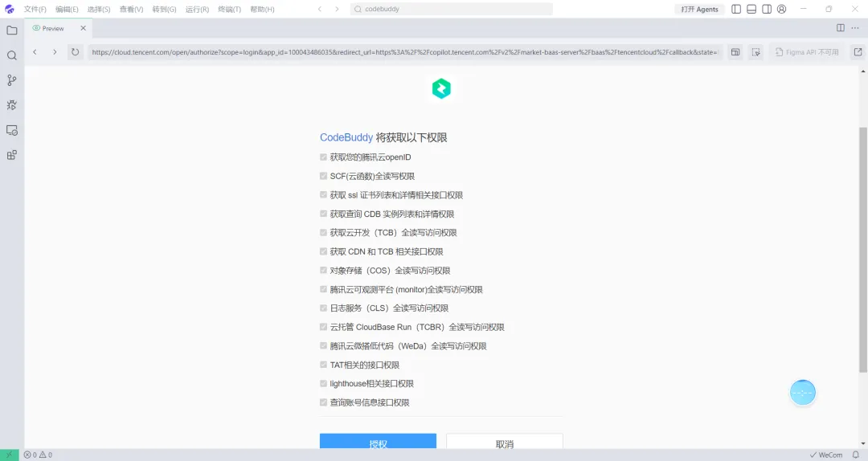
Task: Toggle the TAT相关的接口权限 checkbox
Action: point(323,365)
